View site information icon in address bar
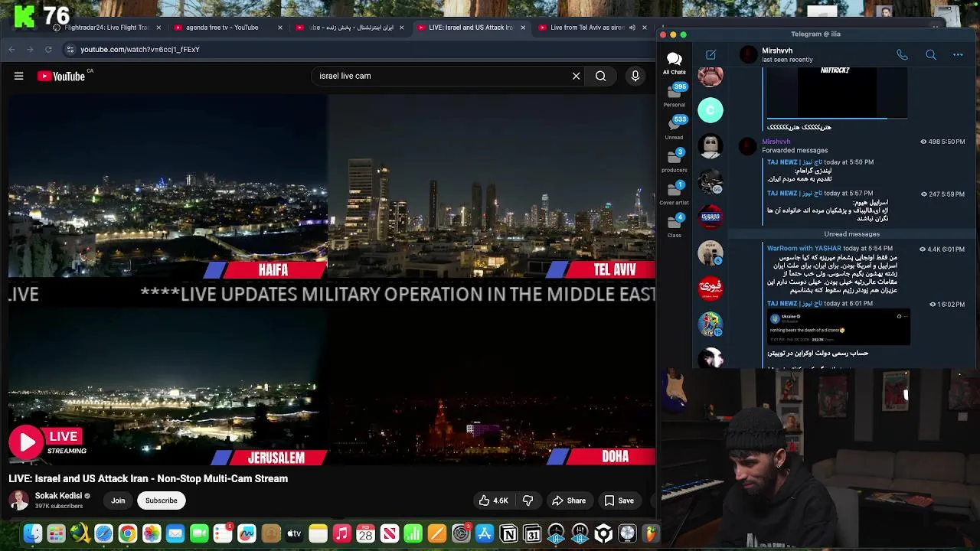980x551 pixels. click(x=70, y=49)
